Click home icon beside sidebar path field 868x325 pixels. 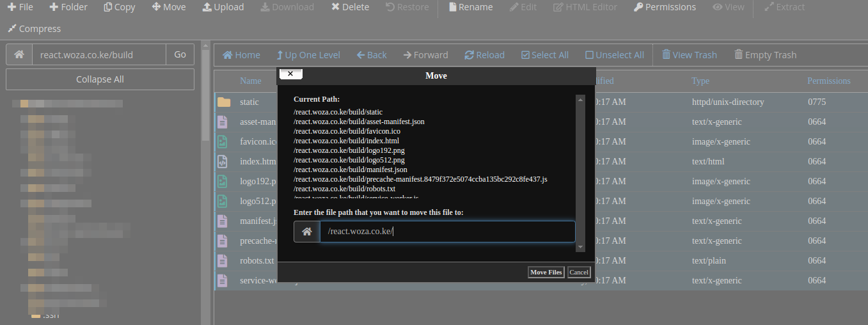coord(19,55)
